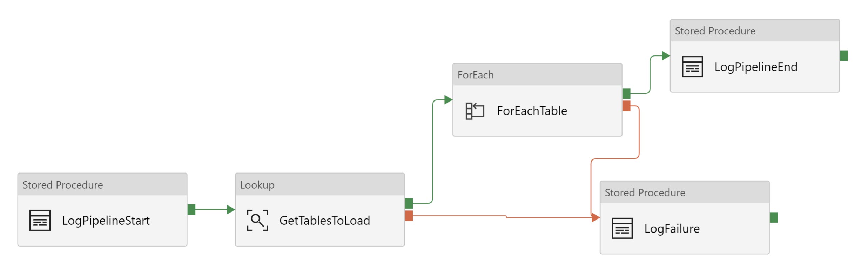Select LogPipelineEnd green output connector

(844, 56)
